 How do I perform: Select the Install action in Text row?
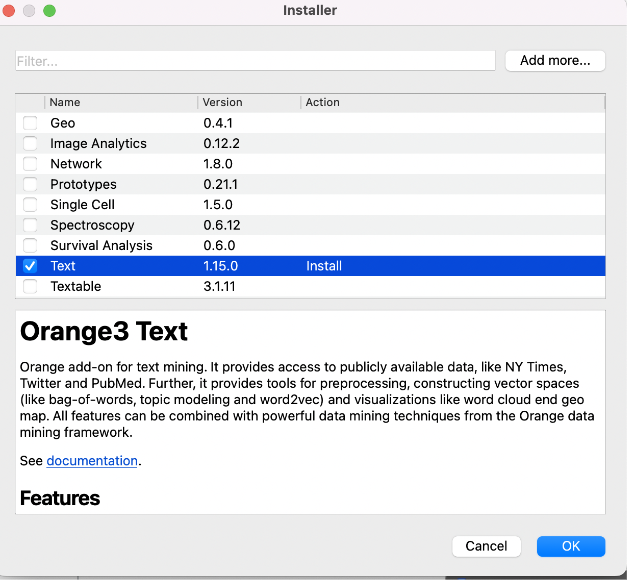pos(324,266)
